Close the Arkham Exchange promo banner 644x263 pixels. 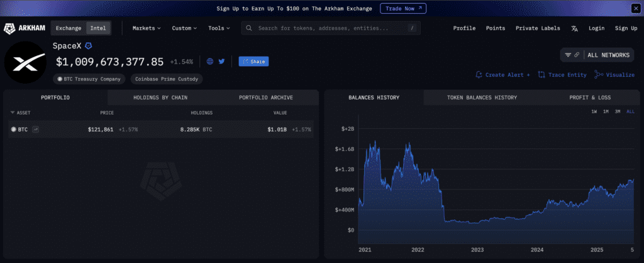[x=635, y=8]
